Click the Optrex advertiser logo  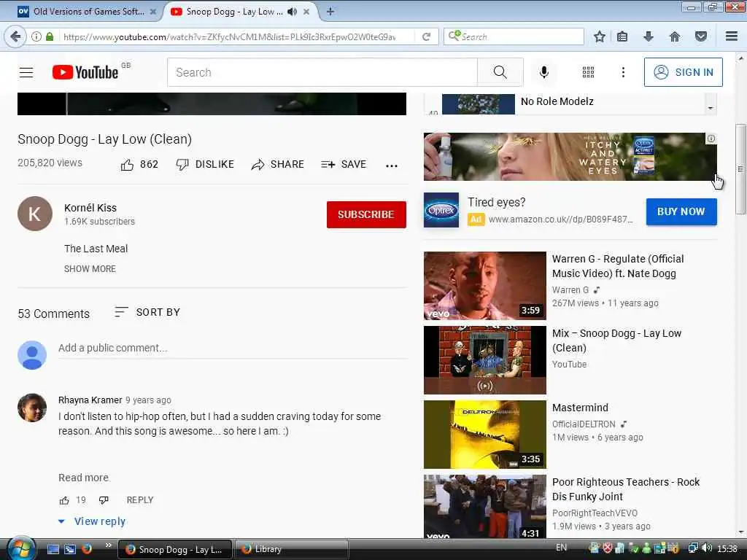441,210
